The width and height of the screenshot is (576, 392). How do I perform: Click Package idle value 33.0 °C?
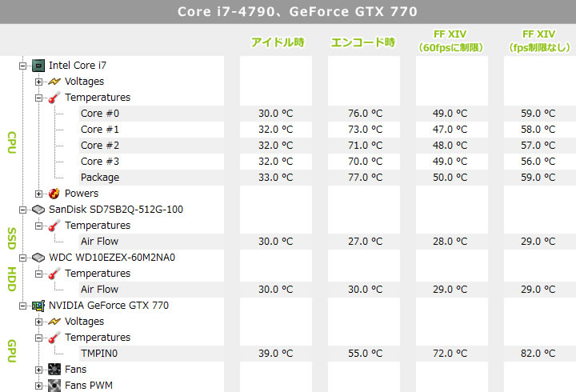coord(275,178)
